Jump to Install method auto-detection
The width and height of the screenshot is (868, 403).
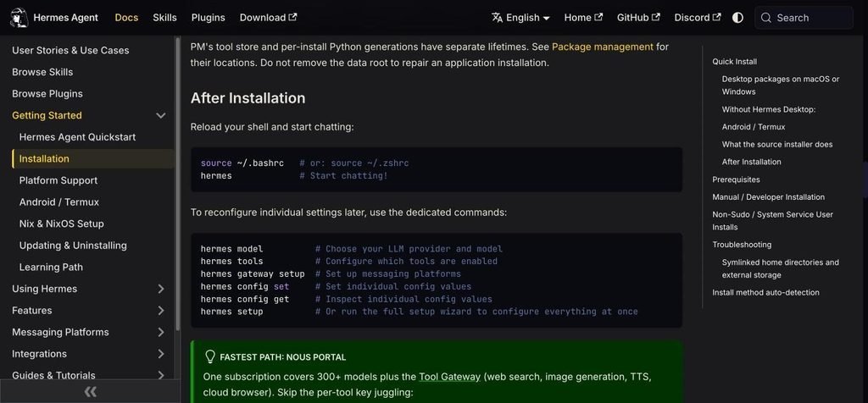point(765,292)
